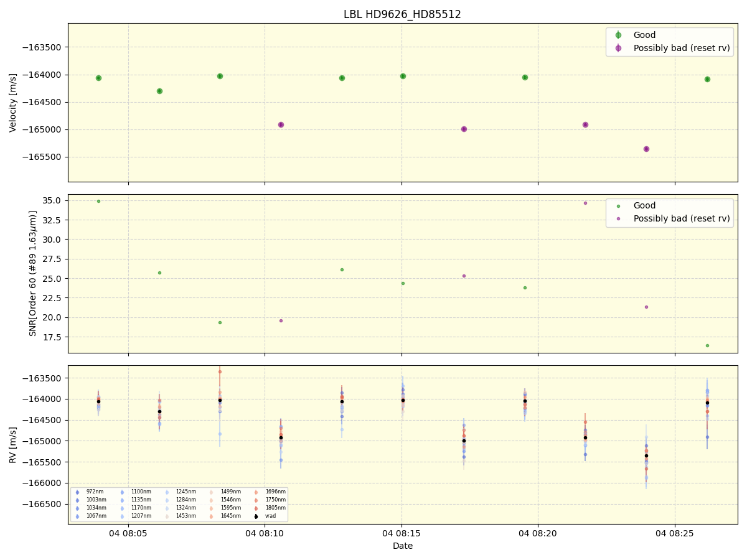The height and width of the screenshot is (560, 747).
Task: Click the 04 08:10 tick label
Action: pyautogui.click(x=265, y=533)
